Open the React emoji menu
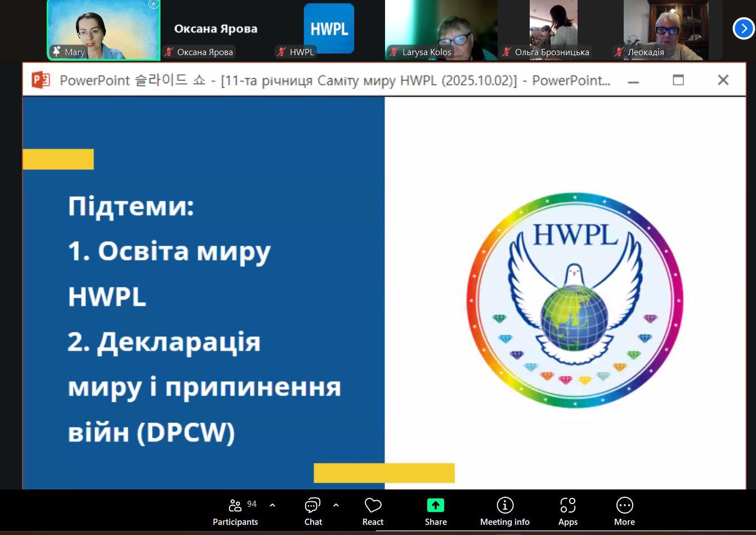This screenshot has width=756, height=535. tap(373, 511)
